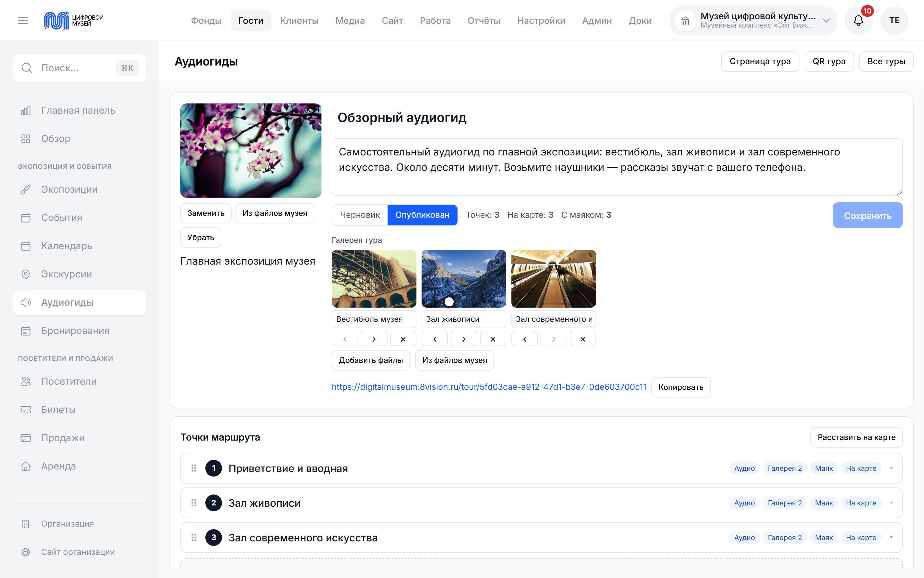Open Календарь in sidebar

tap(80, 246)
